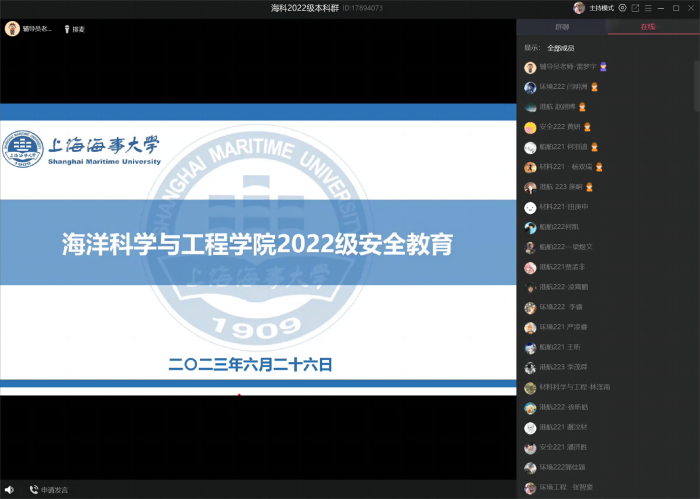This screenshot has width=700, height=499.
Task: Click 申请发言 to request to speak
Action: (x=49, y=490)
